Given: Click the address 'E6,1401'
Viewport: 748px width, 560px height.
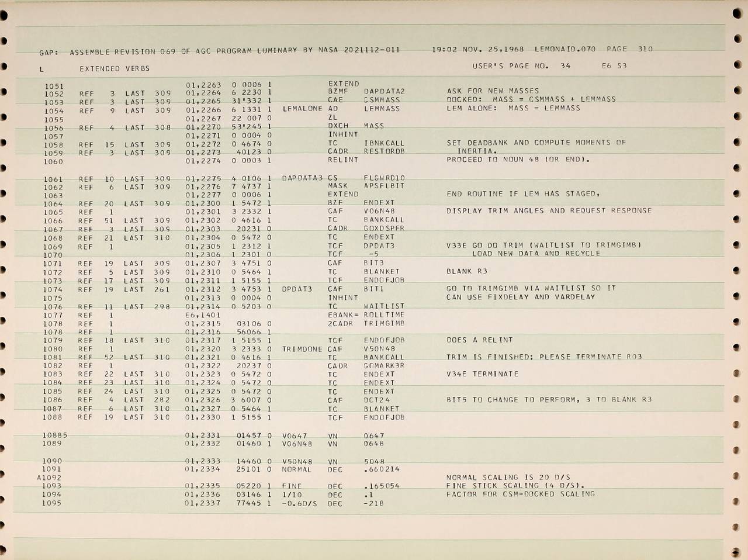Looking at the screenshot, I should pyautogui.click(x=203, y=315).
